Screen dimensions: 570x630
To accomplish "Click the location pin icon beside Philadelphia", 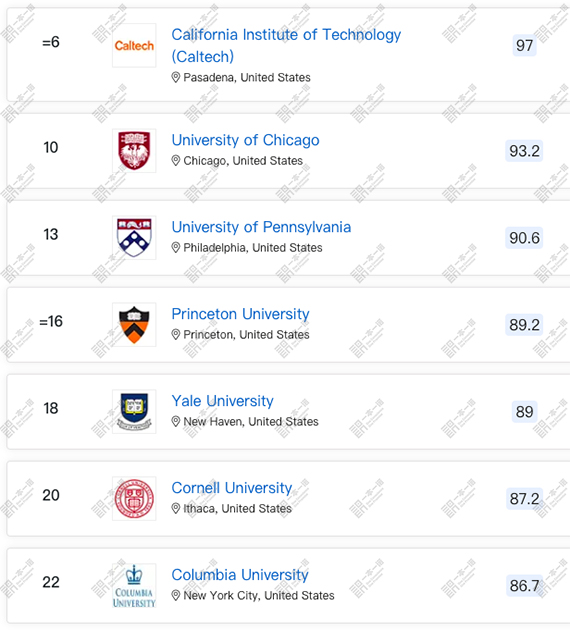I will [176, 248].
